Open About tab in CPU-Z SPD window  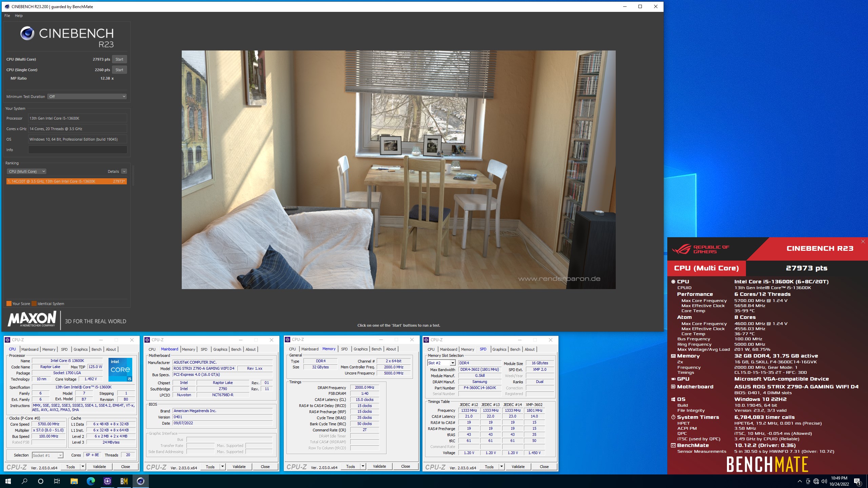[530, 349]
